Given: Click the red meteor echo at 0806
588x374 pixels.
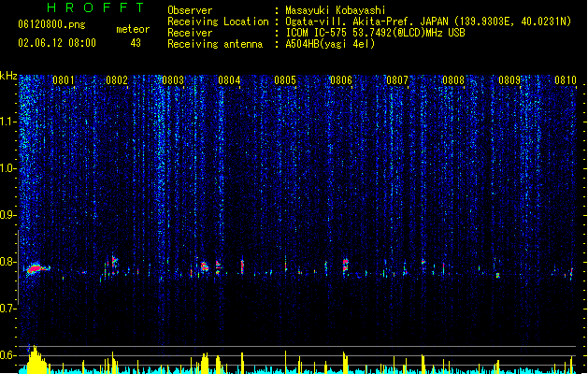Looking at the screenshot, I should coord(345,266).
